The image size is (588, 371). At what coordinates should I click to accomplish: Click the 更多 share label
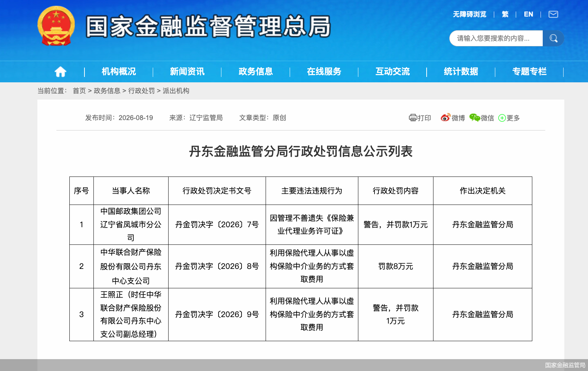[513, 118]
